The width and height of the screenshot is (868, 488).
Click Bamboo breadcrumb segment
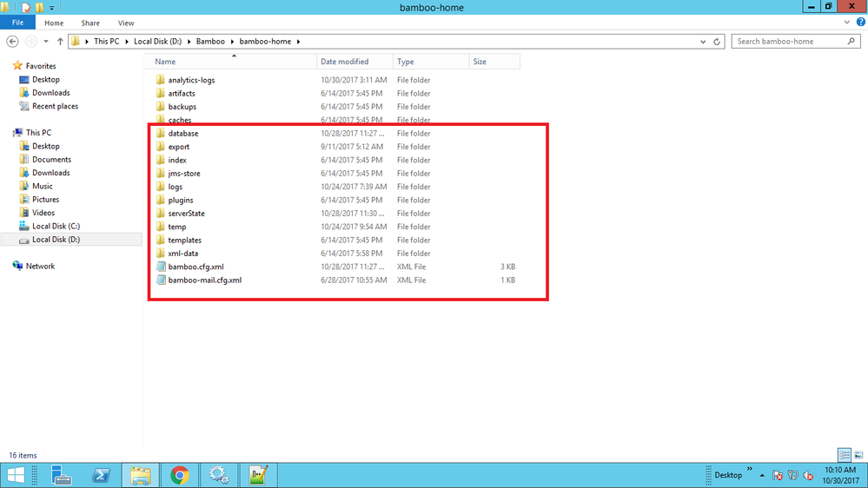[210, 42]
